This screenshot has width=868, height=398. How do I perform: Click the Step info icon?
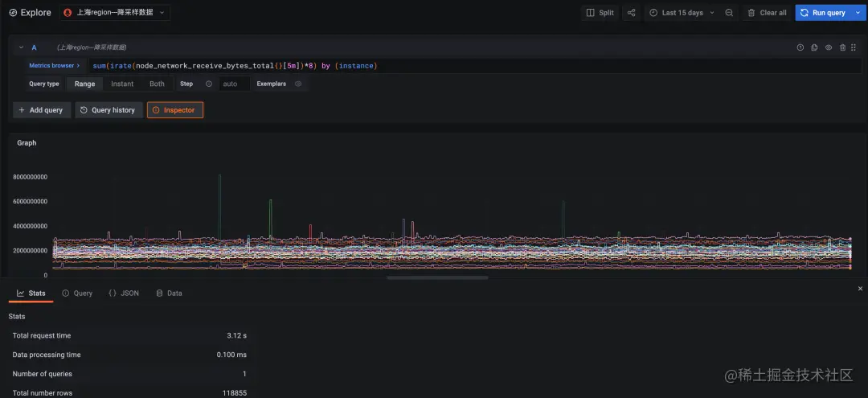click(x=209, y=84)
